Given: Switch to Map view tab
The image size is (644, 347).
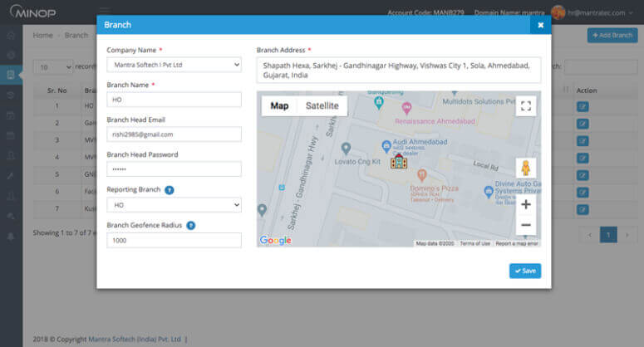Looking at the screenshot, I should (x=279, y=106).
